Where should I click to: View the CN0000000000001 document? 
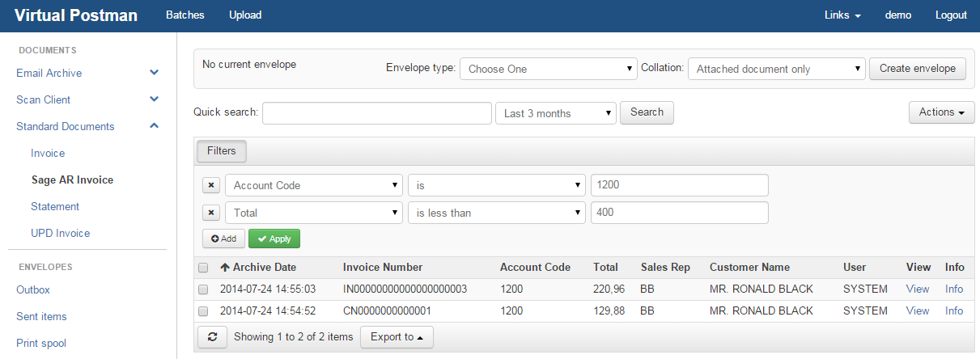click(918, 311)
